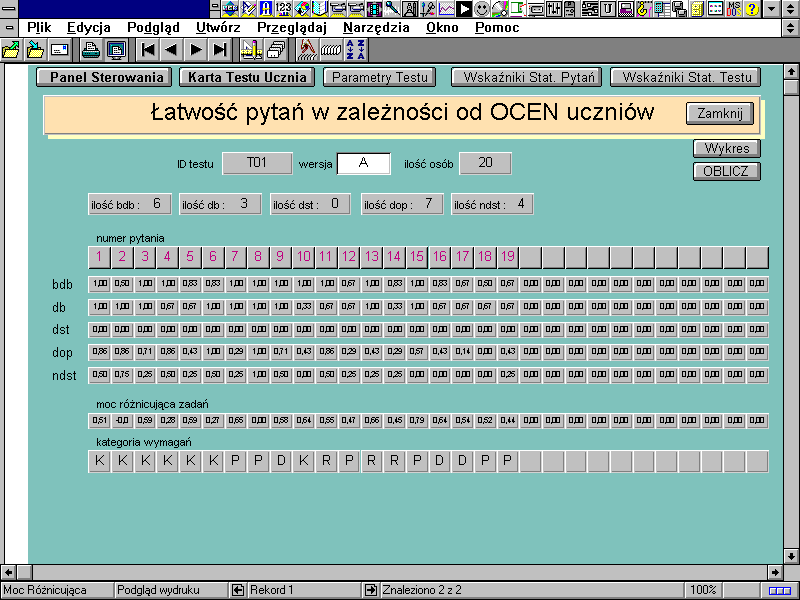Screen dimensions: 800x600
Task: Open Wskaźniki Stat. Pytań view
Action: pyautogui.click(x=529, y=77)
